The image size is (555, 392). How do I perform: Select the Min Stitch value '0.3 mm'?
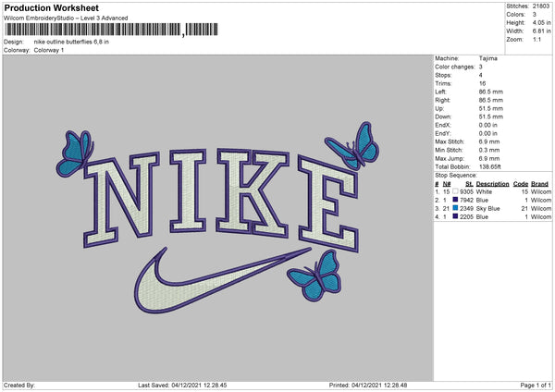point(489,150)
